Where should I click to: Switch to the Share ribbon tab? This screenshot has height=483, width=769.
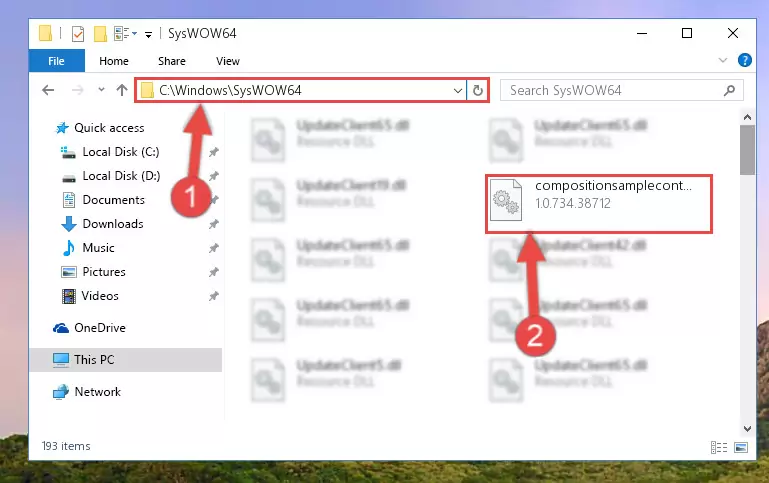tap(172, 61)
